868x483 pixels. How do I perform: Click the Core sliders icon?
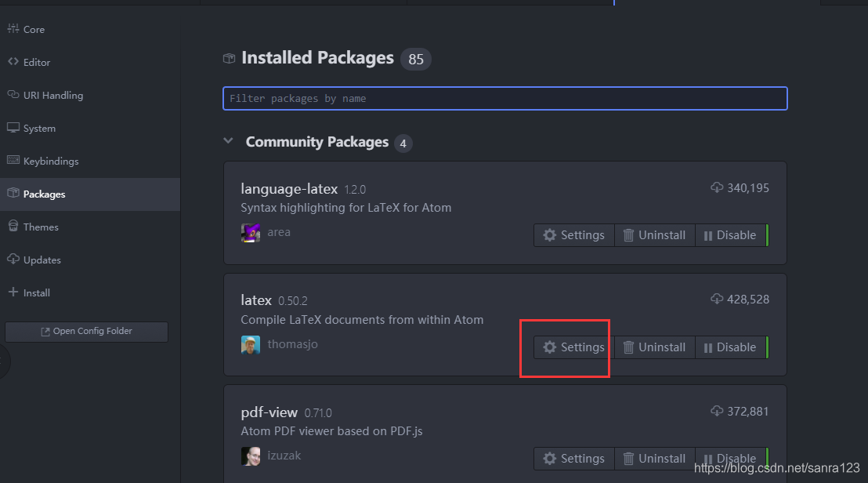point(13,28)
